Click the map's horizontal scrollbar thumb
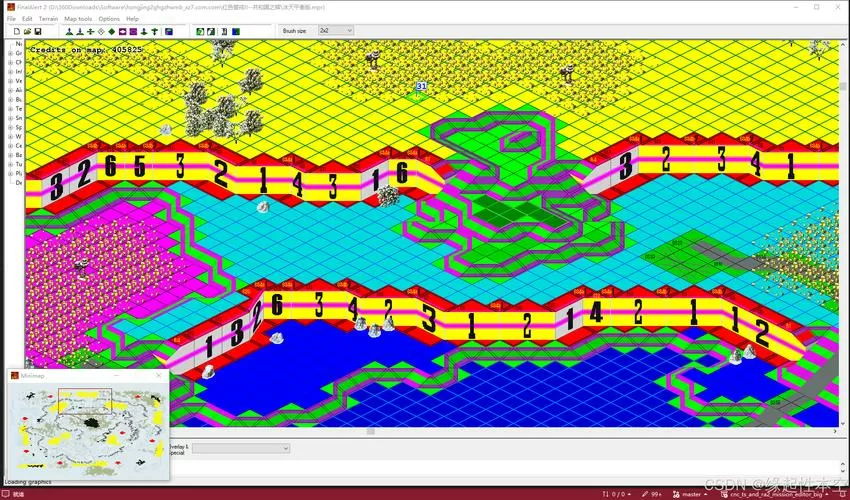Image resolution: width=850 pixels, height=500 pixels. (x=371, y=432)
